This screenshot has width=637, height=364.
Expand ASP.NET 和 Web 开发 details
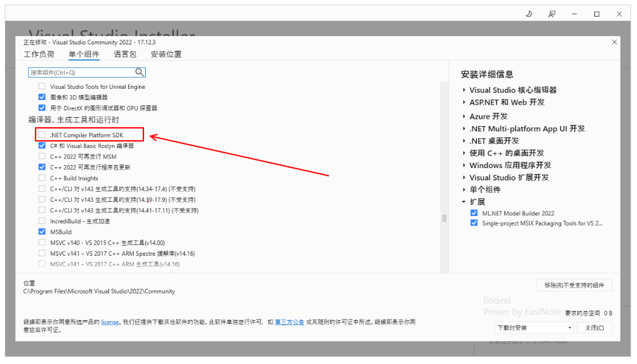click(x=464, y=102)
